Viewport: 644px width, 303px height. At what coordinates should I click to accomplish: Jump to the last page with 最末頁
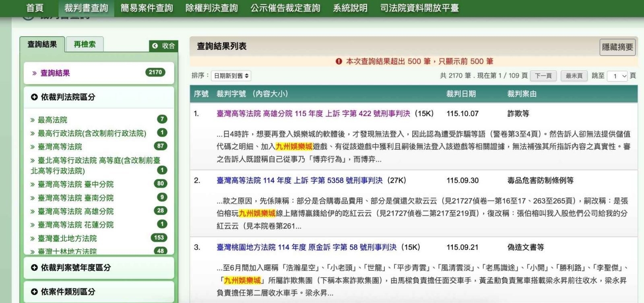574,76
